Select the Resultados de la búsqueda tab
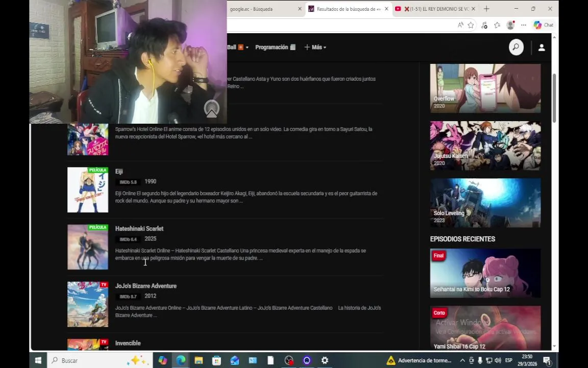Image resolution: width=588 pixels, height=368 pixels. (349, 9)
